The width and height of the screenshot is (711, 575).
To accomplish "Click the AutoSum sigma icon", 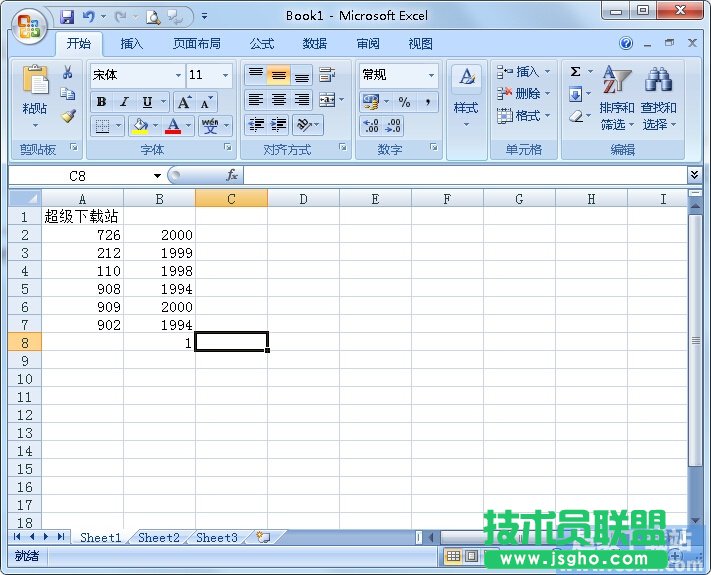I will click(x=575, y=72).
